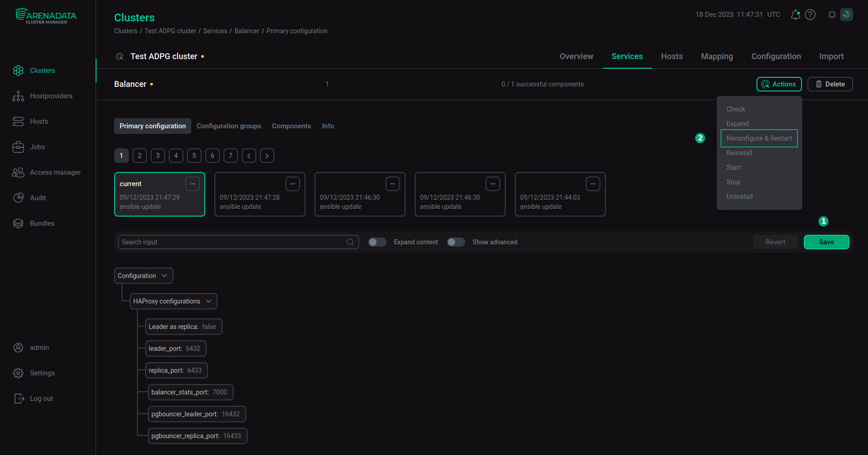Open the Balancer breadcrumb link
The image size is (868, 455).
pyautogui.click(x=247, y=31)
